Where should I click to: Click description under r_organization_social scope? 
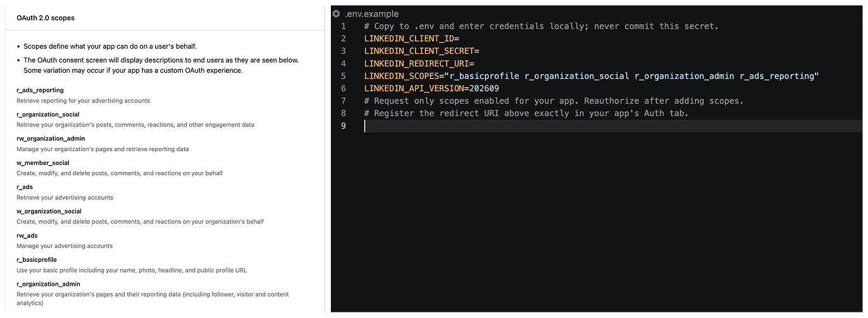[x=135, y=125]
